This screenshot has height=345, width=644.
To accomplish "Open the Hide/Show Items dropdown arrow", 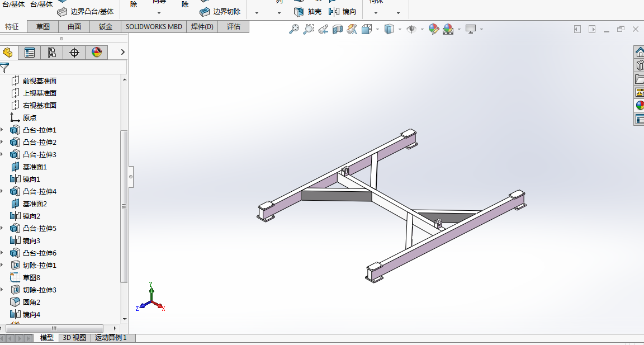I will 422,30.
